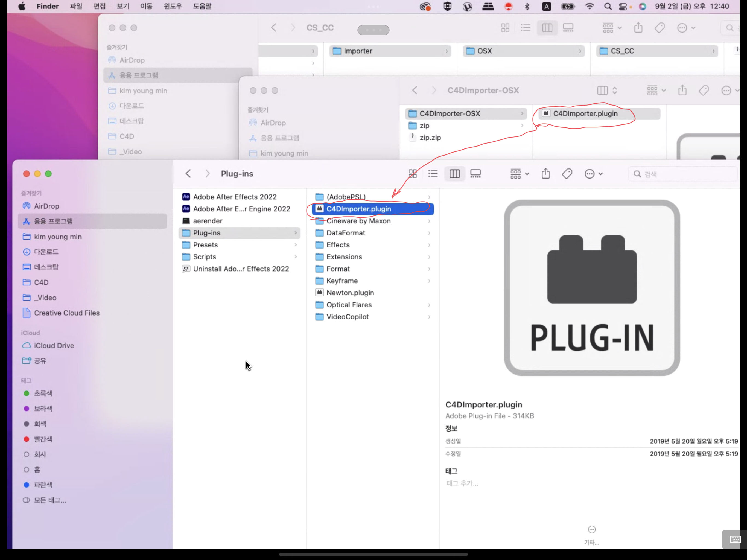Image resolution: width=747 pixels, height=560 pixels.
Task: Select Adobe After Effects 2022 application
Action: point(234,197)
